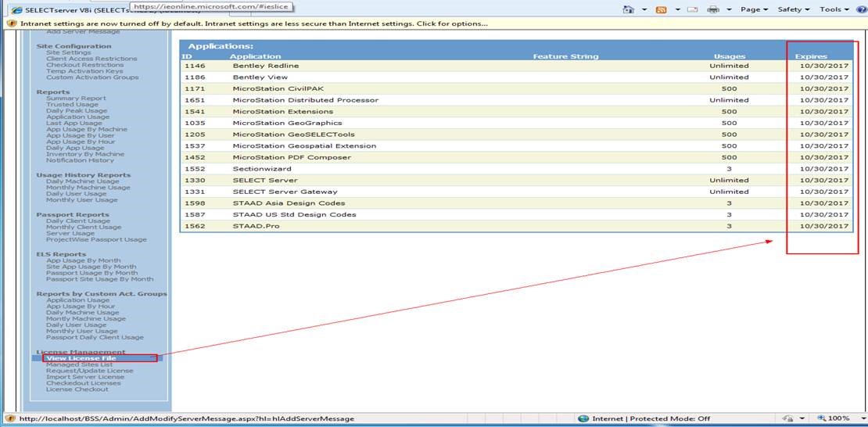Open Request/Update License link

(x=90, y=371)
